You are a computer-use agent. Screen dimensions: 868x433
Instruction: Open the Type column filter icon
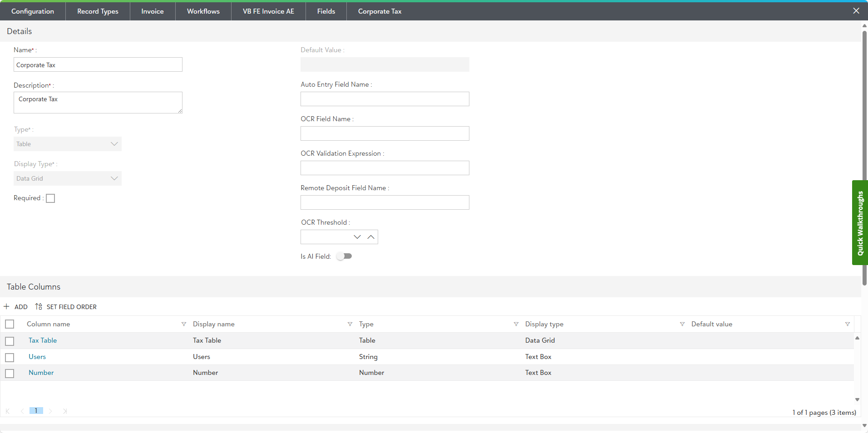pos(516,324)
